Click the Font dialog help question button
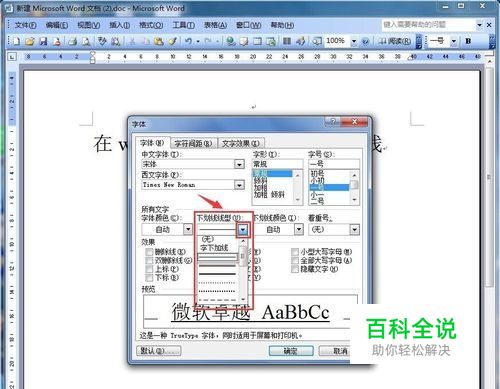Image resolution: width=500 pixels, height=389 pixels. [332, 122]
